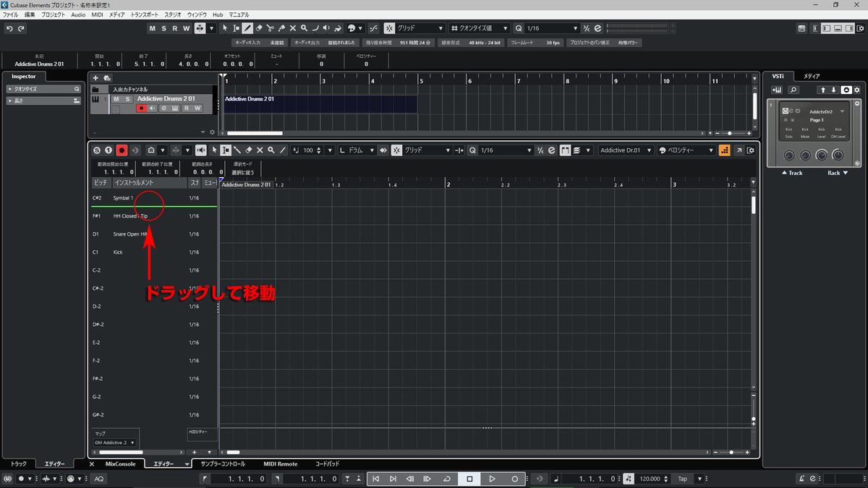Switch to サンプラーコントロール tab
868x488 pixels.
[223, 463]
